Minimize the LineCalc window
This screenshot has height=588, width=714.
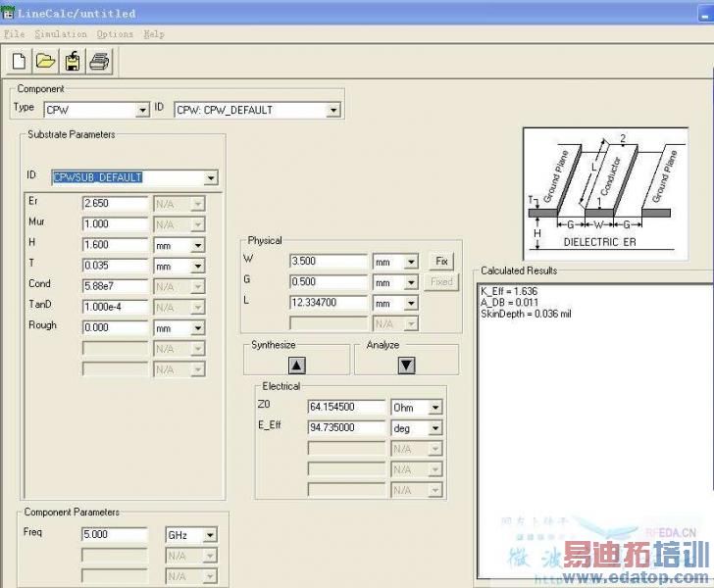[x=707, y=15]
